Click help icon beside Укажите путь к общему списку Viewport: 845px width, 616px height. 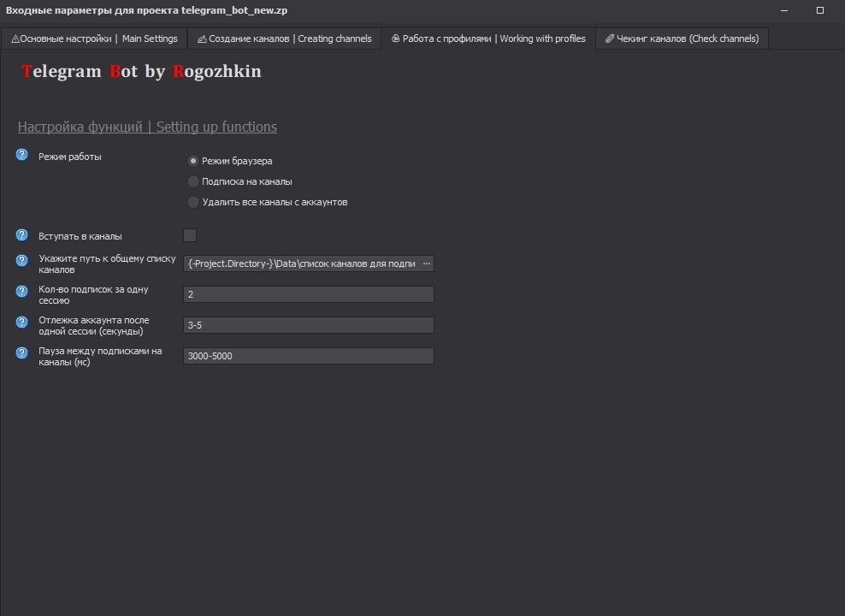tap(21, 260)
